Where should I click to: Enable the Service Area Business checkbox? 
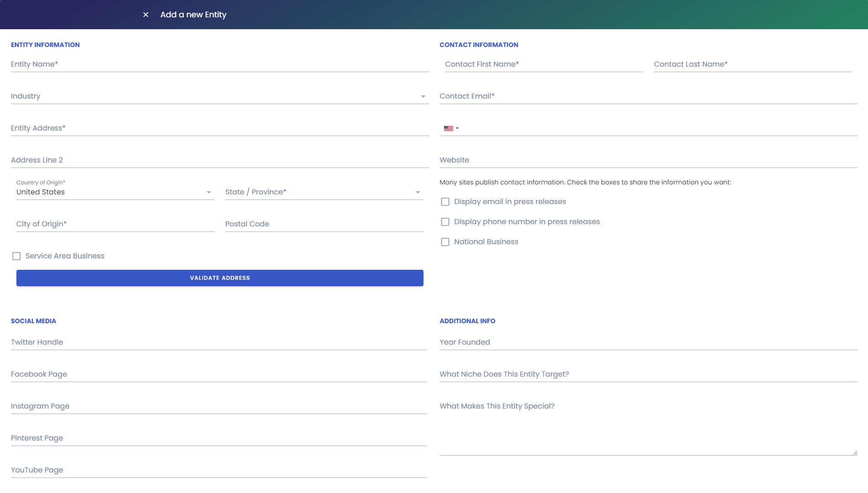(16, 256)
